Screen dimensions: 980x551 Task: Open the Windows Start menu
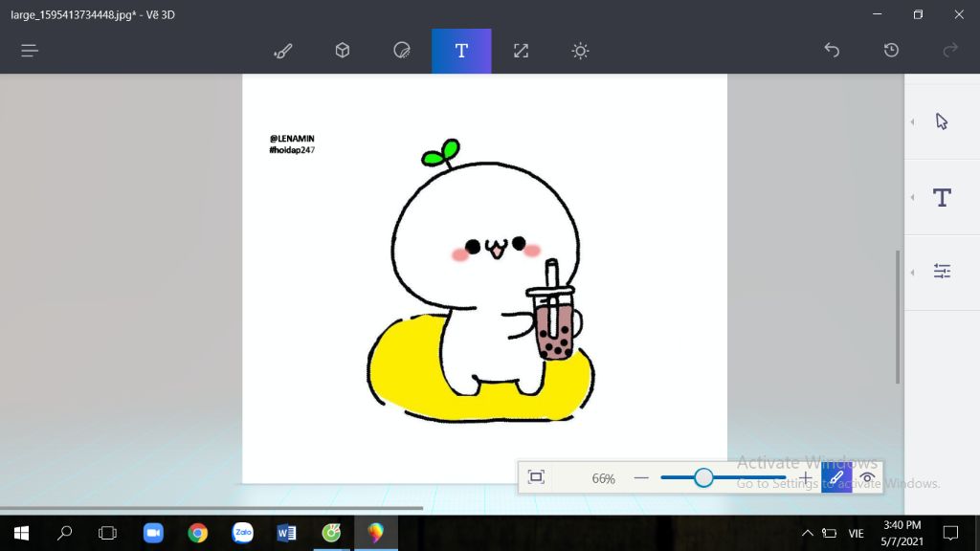(x=21, y=533)
